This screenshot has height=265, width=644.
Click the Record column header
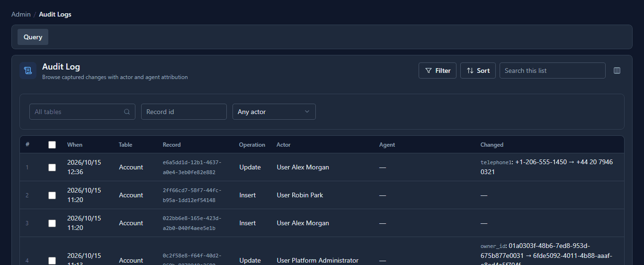click(172, 145)
